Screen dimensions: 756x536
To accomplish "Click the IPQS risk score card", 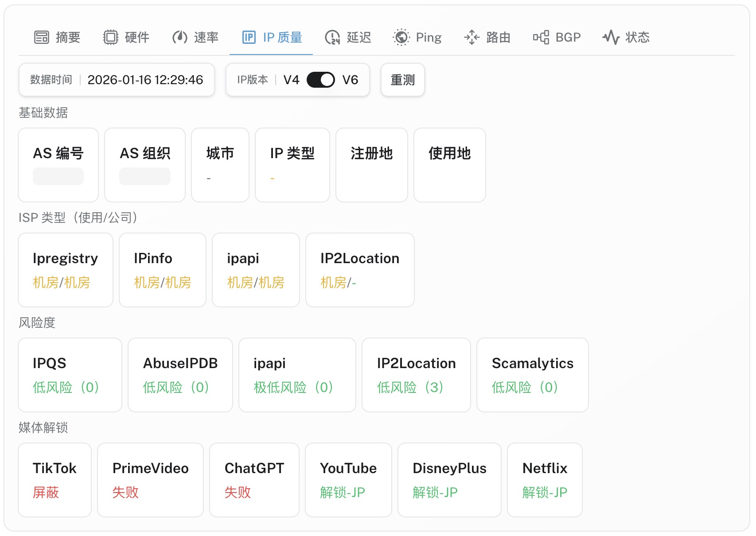I will [x=70, y=375].
